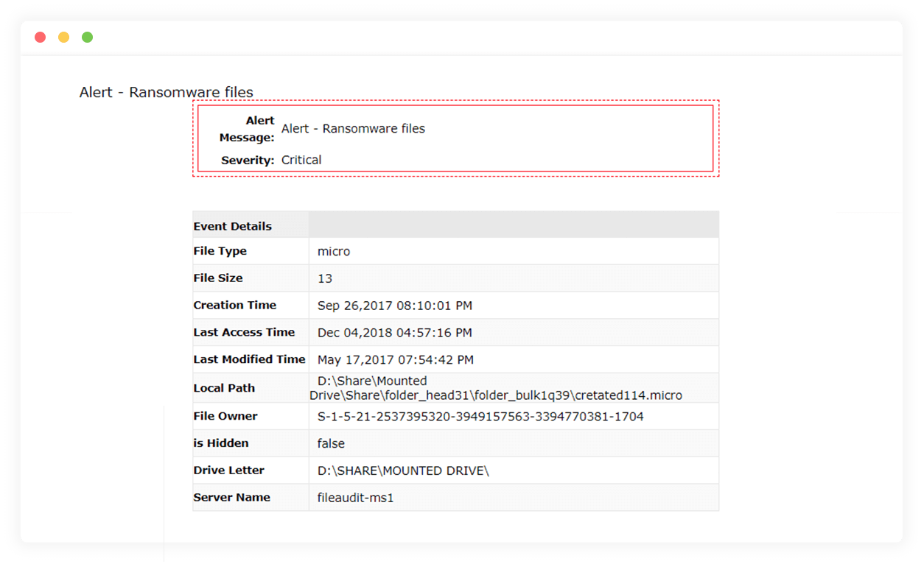This screenshot has height=564, width=924.
Task: Click the red close traffic light
Action: pyautogui.click(x=40, y=36)
